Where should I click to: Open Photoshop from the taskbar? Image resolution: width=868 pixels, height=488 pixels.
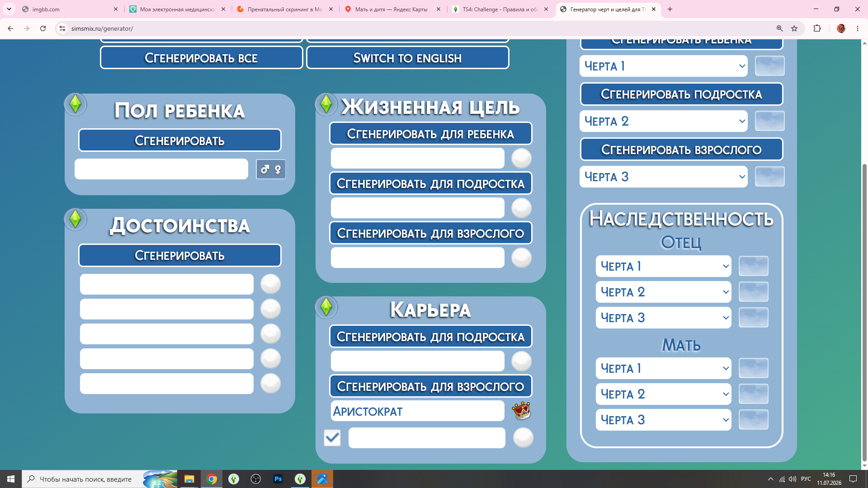coord(278,479)
